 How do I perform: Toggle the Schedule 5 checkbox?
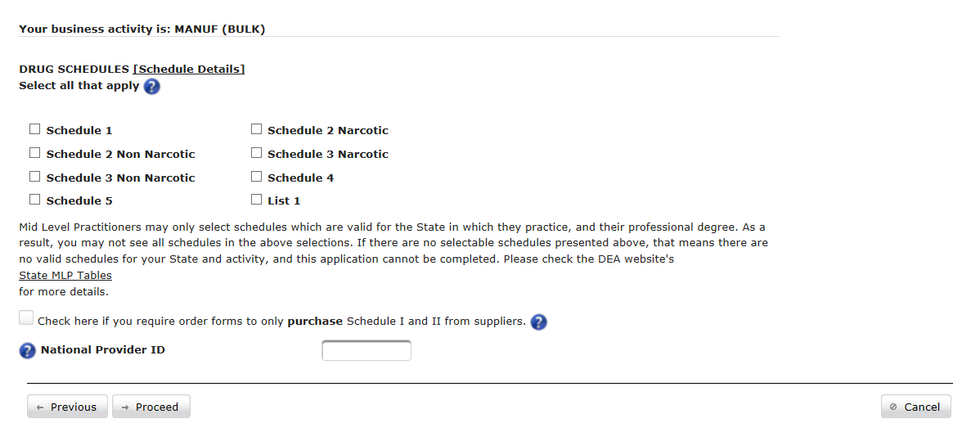[35, 200]
